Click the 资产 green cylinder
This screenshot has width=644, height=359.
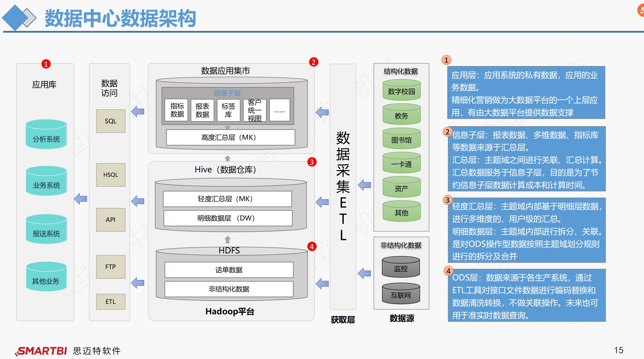tap(402, 187)
